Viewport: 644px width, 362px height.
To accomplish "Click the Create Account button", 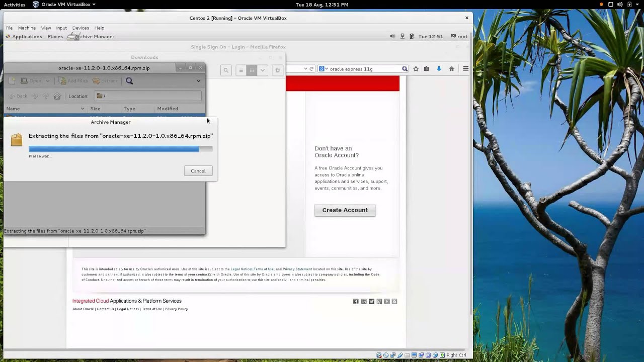I will [345, 210].
